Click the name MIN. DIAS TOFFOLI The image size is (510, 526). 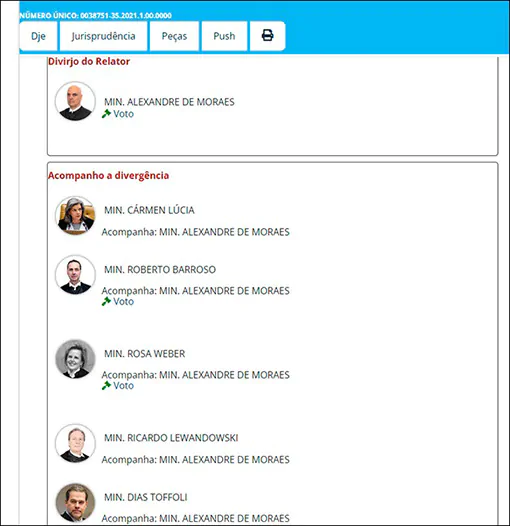pos(146,497)
